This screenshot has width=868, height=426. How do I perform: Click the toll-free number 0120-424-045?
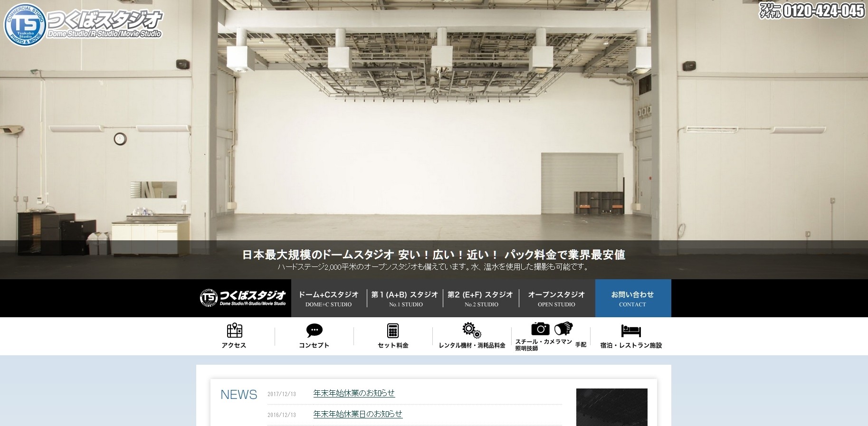tap(812, 10)
